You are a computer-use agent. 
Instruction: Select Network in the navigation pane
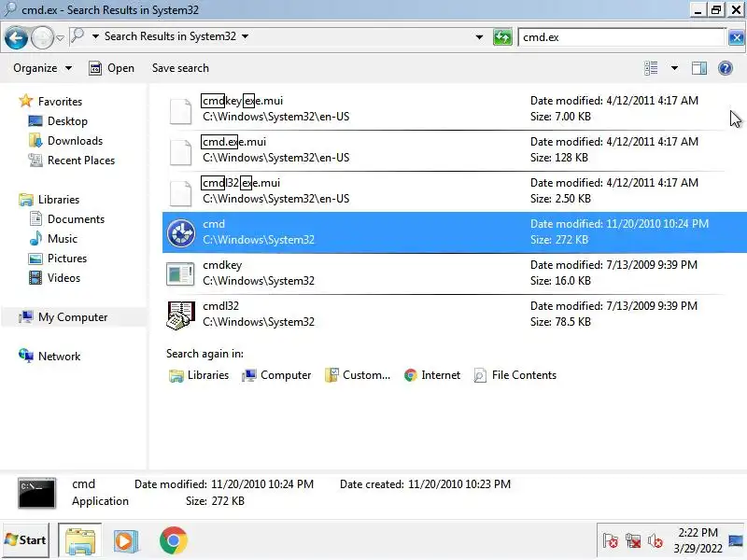click(x=49, y=356)
